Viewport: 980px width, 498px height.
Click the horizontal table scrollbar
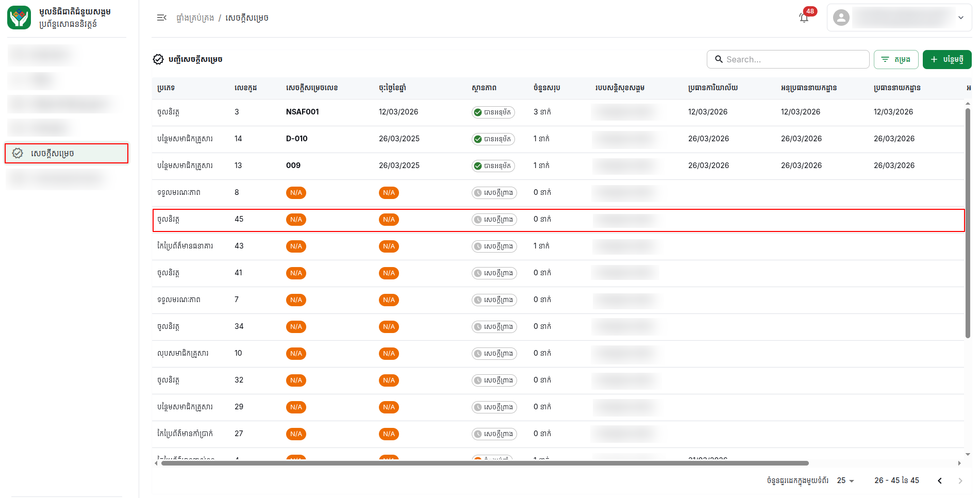pos(485,463)
